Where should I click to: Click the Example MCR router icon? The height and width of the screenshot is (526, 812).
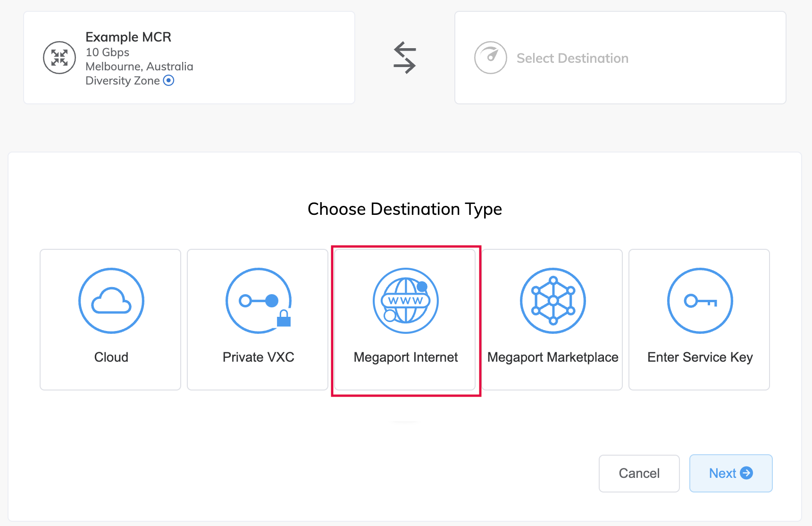click(x=59, y=57)
